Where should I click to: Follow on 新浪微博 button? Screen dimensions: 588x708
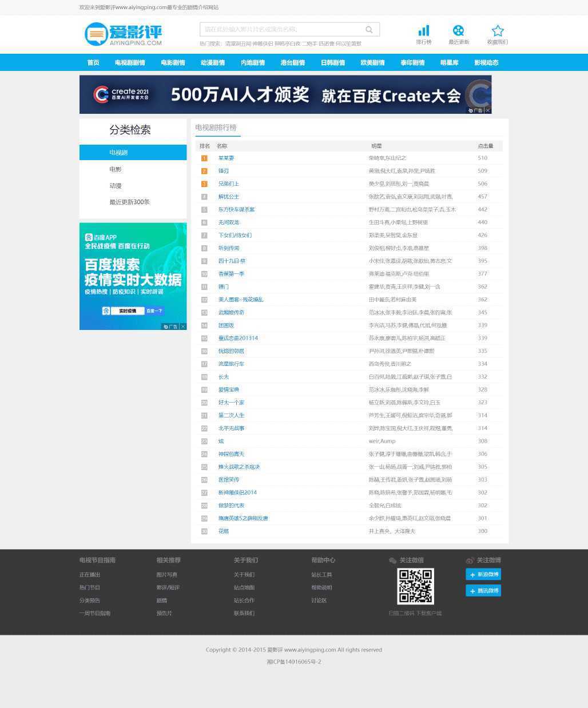coord(483,574)
